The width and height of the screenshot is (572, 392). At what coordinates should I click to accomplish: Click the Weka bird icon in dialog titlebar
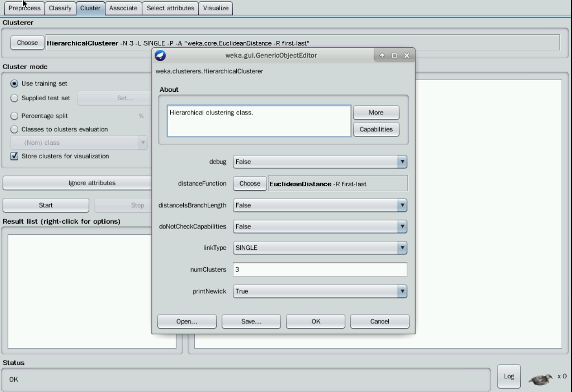point(160,56)
